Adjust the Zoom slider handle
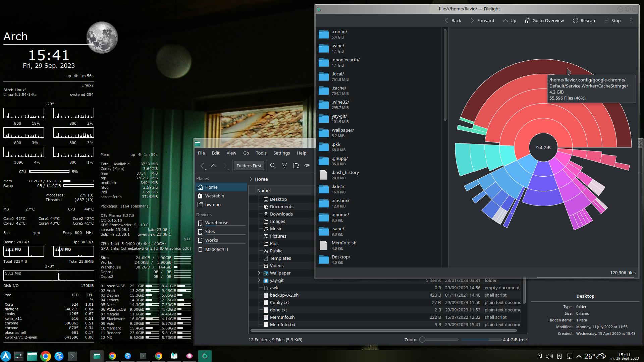 422,340
